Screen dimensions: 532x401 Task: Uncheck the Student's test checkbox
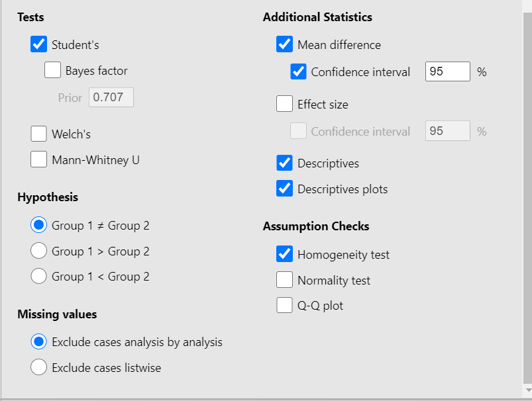pos(39,45)
